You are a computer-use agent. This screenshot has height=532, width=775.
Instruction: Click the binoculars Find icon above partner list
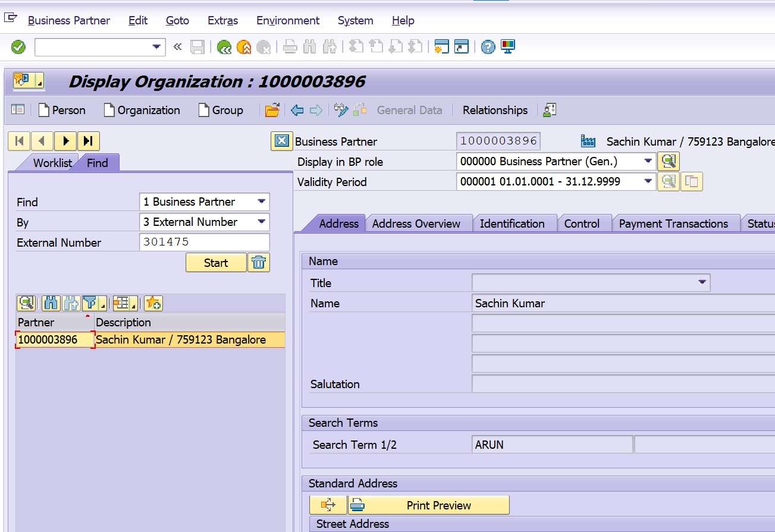click(x=51, y=303)
